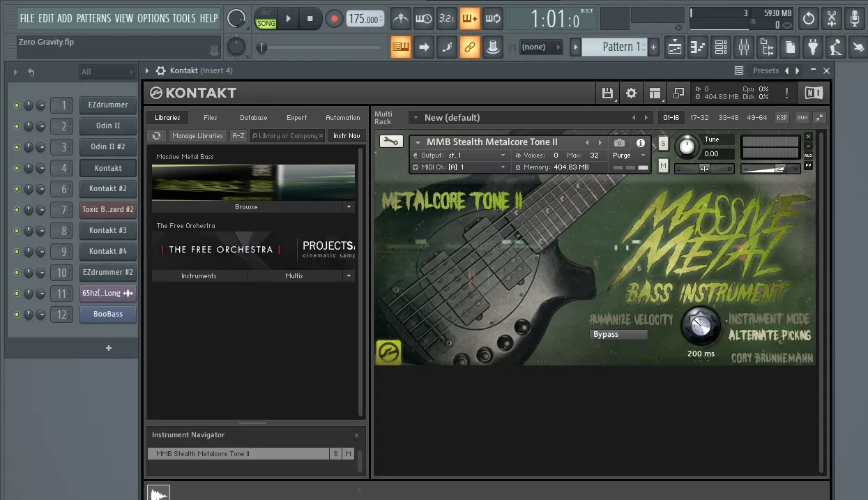
Task: Click the instrument volume slider
Action: click(770, 168)
